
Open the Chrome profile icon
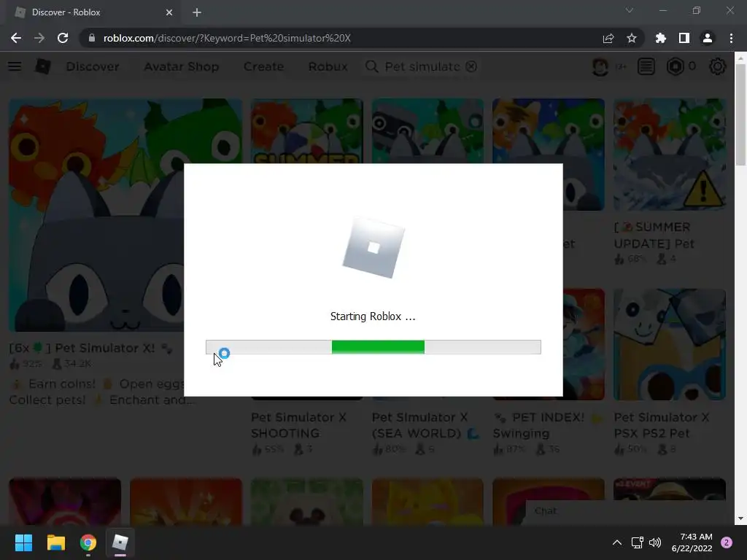708,38
